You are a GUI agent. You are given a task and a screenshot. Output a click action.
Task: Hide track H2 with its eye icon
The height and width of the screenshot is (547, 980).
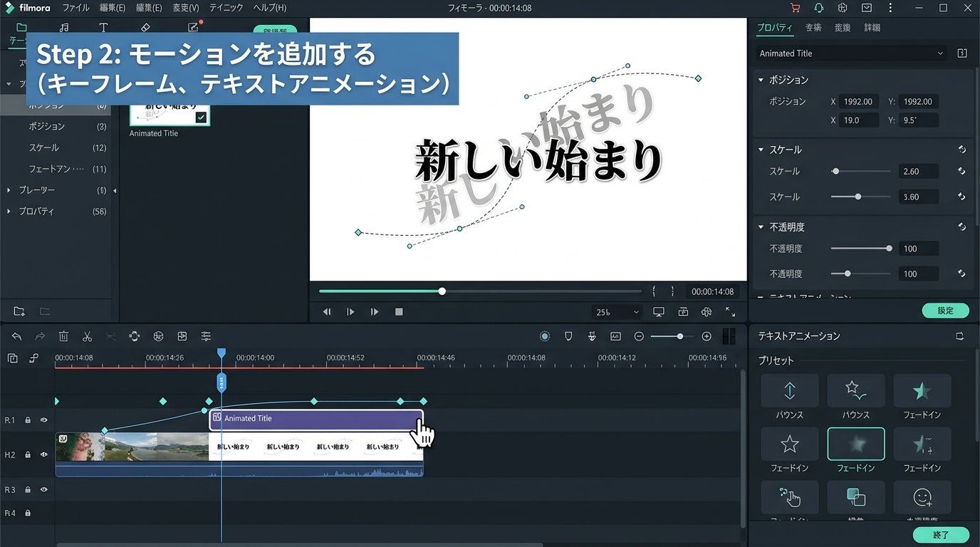(x=43, y=454)
